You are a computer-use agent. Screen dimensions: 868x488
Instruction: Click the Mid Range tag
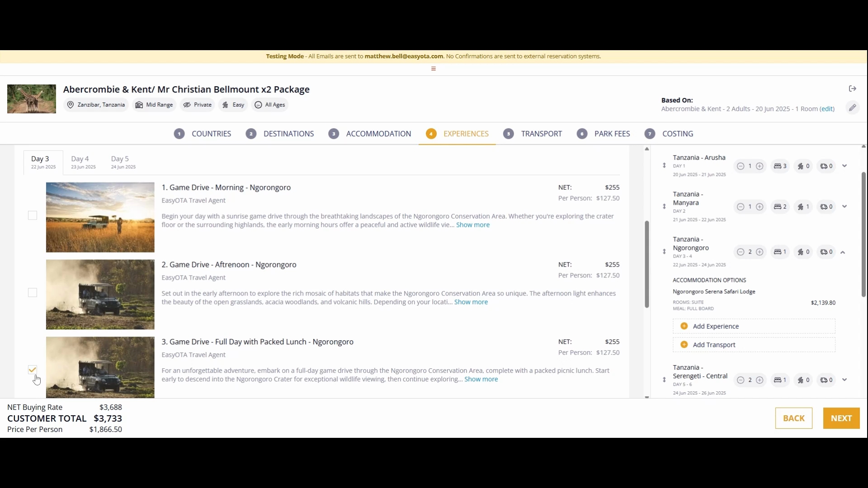(x=154, y=105)
